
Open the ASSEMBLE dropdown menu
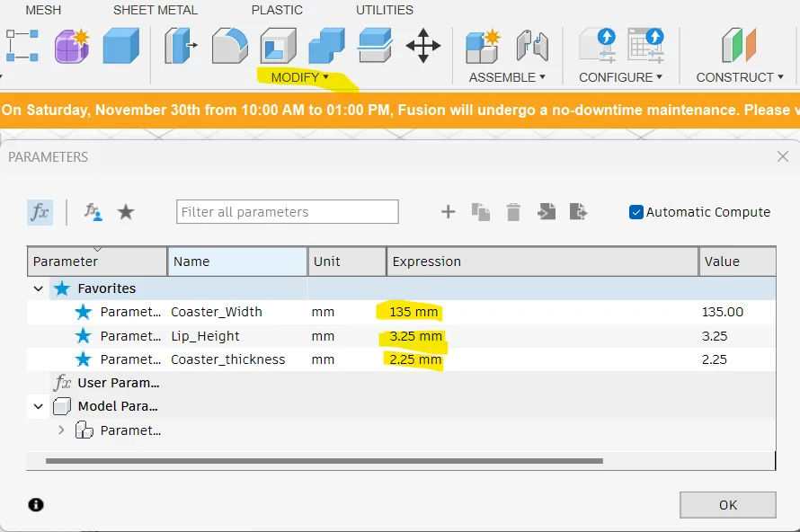click(x=507, y=77)
